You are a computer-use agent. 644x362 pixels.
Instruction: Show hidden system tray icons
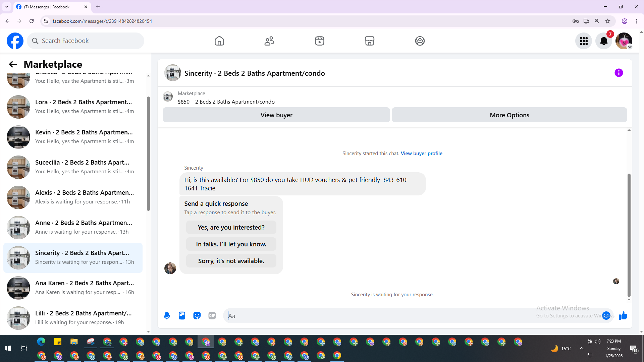[x=582, y=348]
